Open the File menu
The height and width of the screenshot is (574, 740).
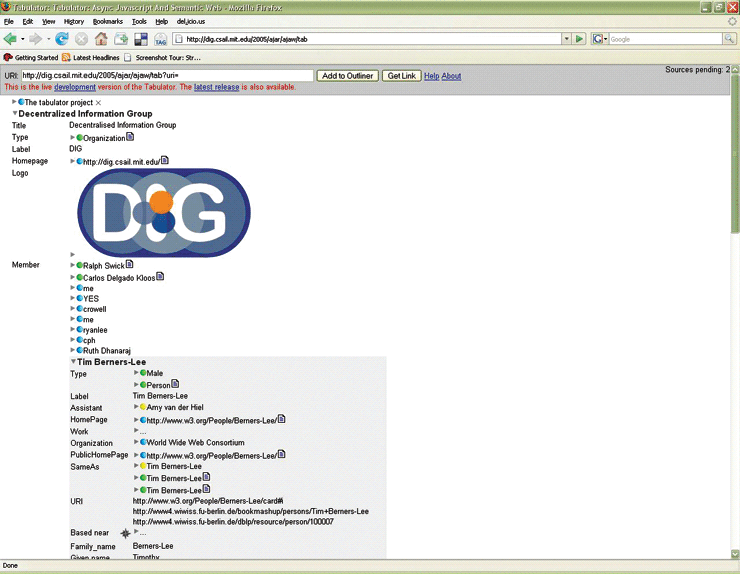point(8,22)
